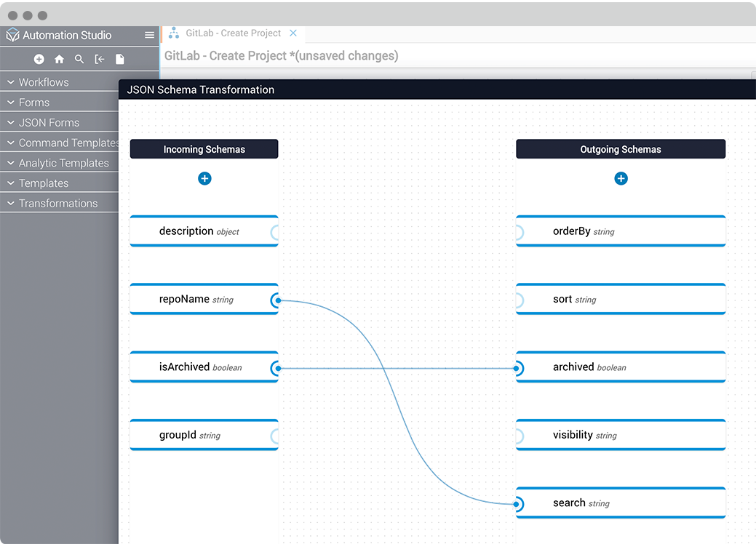Click the 'GitLab - Create Project *(unsaved changes)' heading
The height and width of the screenshot is (544, 756).
coord(281,56)
